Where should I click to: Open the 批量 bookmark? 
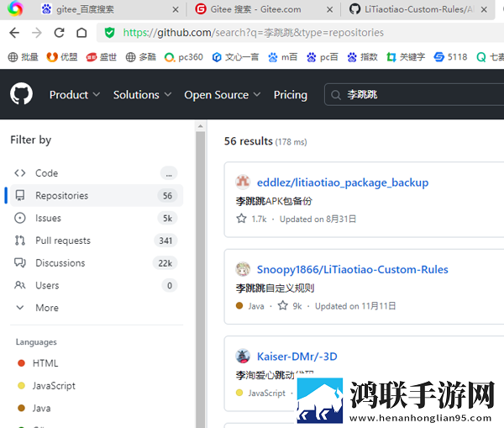tap(24, 57)
